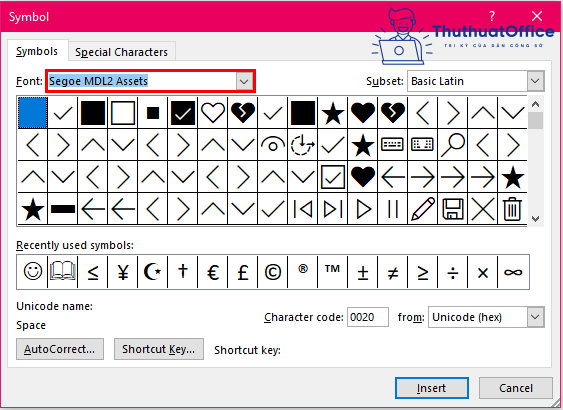Switch to the Special Characters tab
Screen dimensions: 563x410
coord(121,52)
